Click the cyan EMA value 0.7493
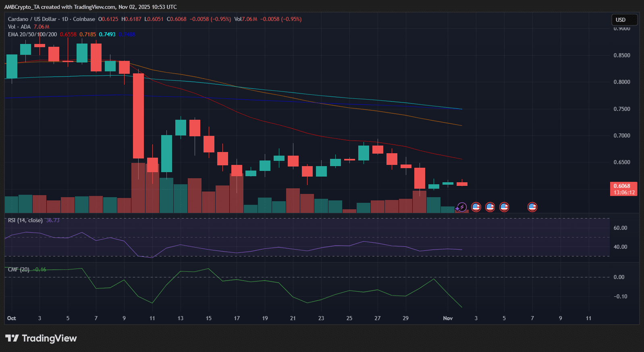 (107, 34)
